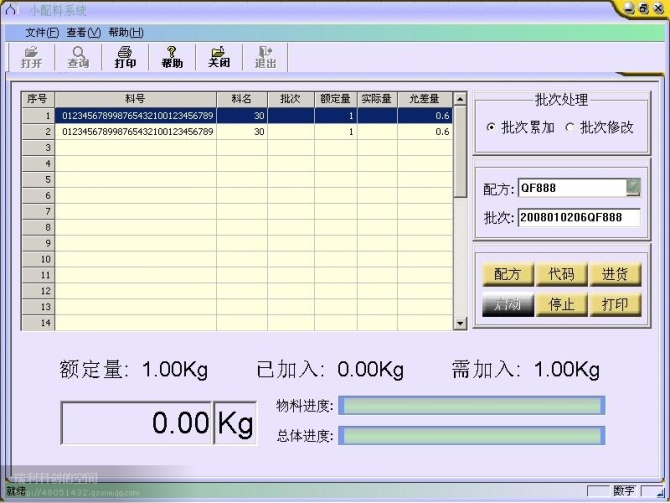Select the 批次累加 radio button
The width and height of the screenshot is (670, 503).
[x=490, y=128]
